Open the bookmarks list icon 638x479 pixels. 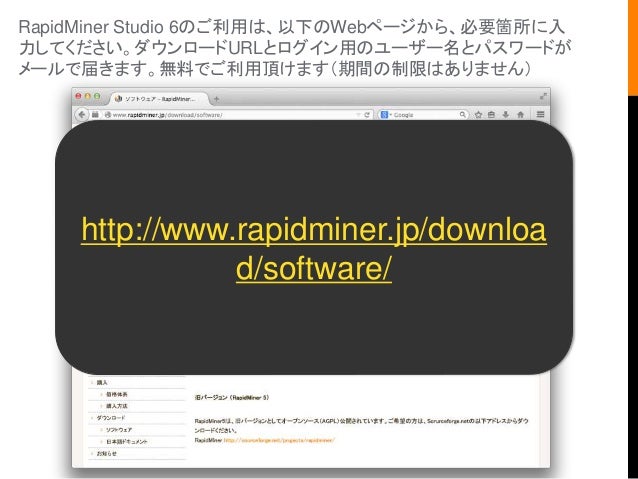point(492,115)
